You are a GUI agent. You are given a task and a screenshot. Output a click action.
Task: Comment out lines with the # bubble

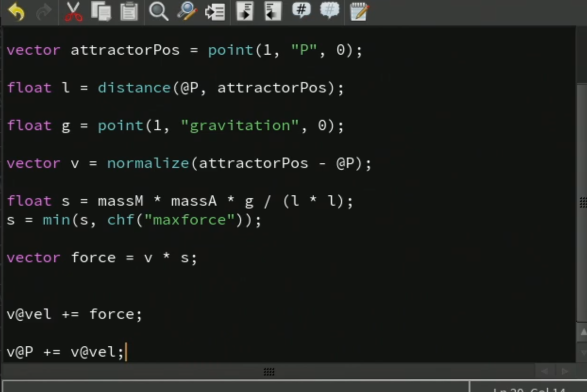302,10
